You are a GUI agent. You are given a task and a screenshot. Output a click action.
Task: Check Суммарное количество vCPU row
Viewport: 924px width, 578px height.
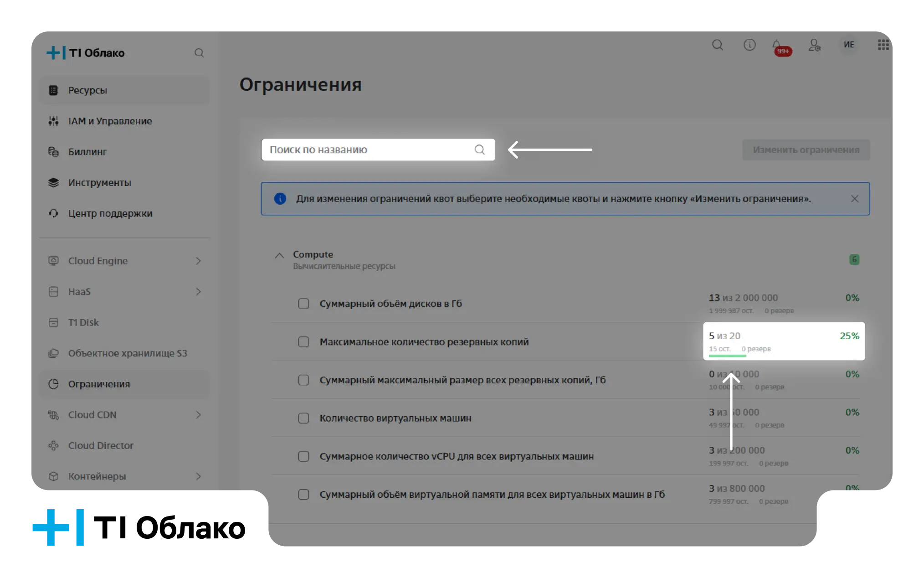[303, 456]
